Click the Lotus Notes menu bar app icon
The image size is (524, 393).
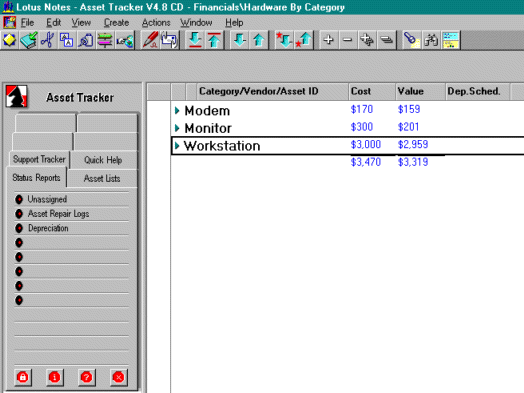pos(9,22)
